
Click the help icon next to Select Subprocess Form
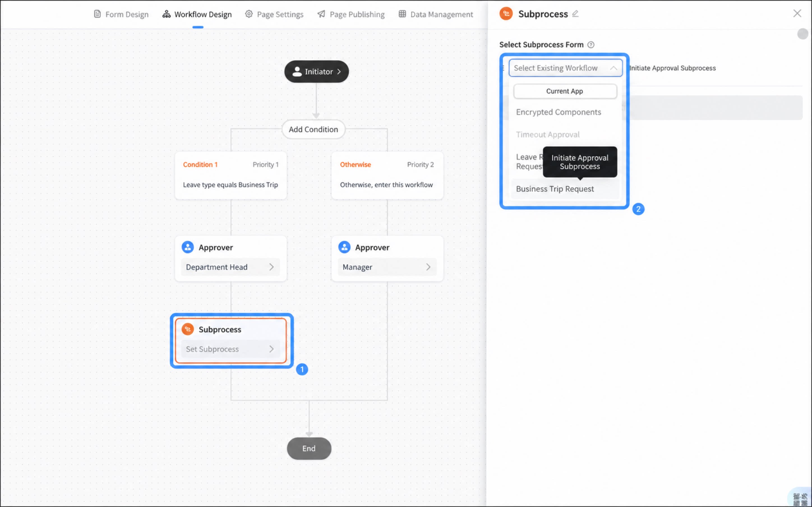[591, 45]
